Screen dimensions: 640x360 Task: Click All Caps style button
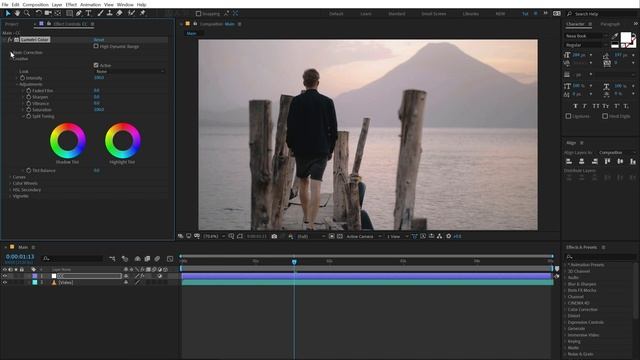coord(596,106)
